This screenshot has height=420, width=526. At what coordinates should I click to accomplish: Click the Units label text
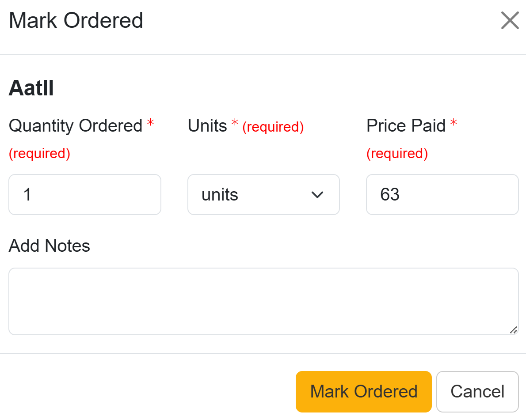click(207, 126)
